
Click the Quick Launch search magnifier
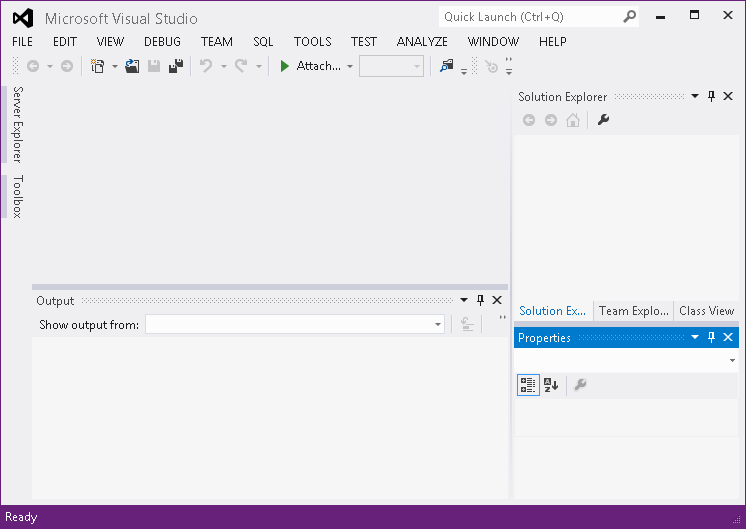(x=630, y=17)
